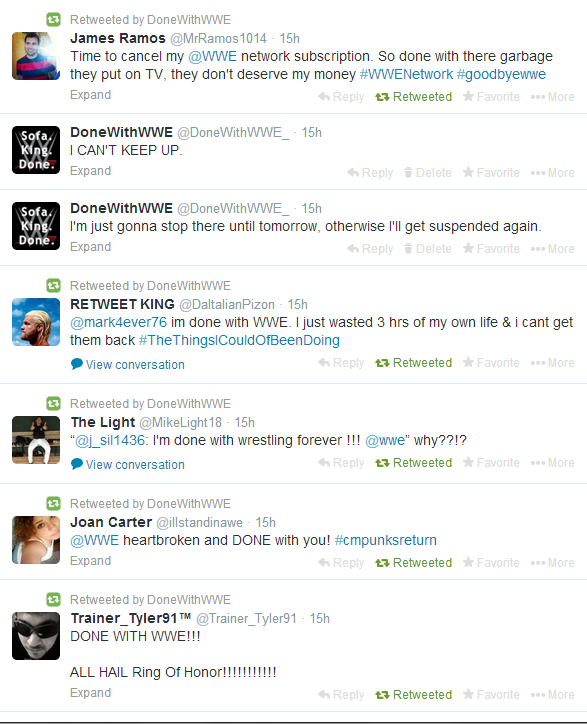Favorite the tweet about getting suspended again
This screenshot has height=724, width=587.
pyautogui.click(x=491, y=248)
